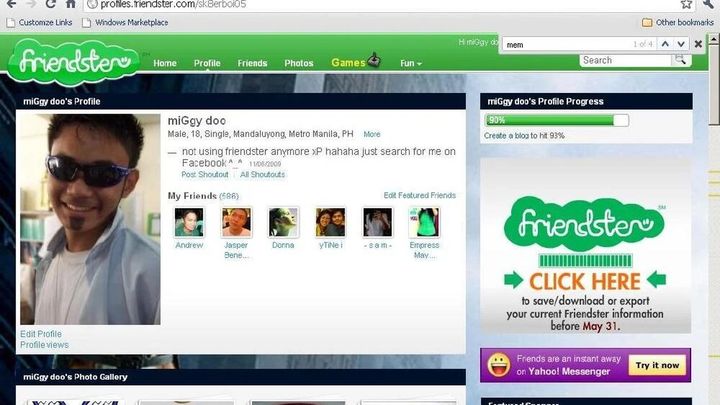Click the Andrew name link

189,245
